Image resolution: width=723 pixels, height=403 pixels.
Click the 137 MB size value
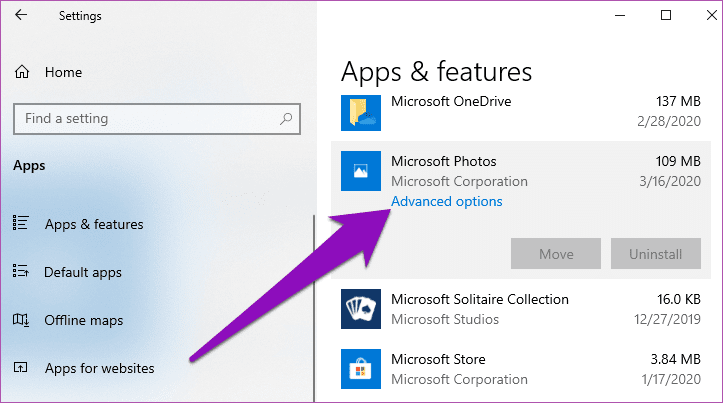678,101
